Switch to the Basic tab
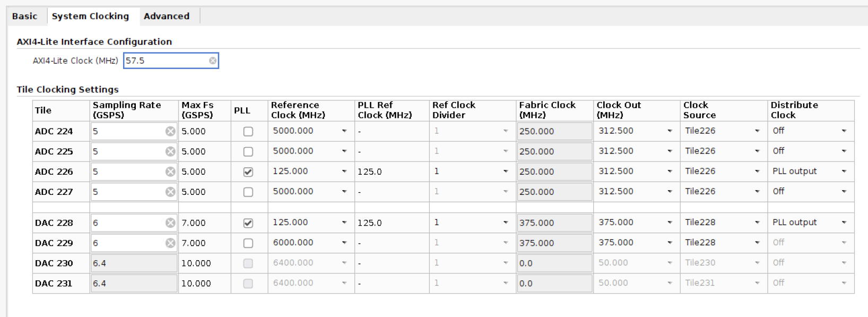Viewport: 868px width, 317px height. click(x=24, y=16)
